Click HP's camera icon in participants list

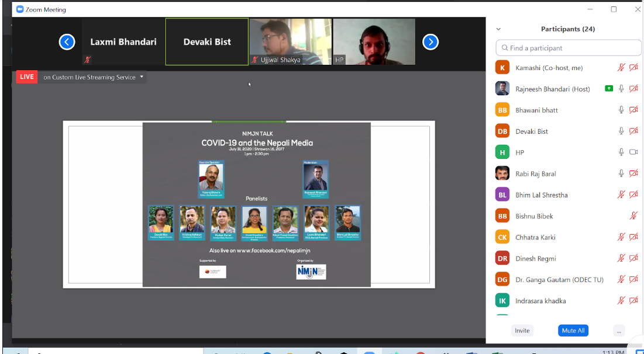tap(633, 152)
